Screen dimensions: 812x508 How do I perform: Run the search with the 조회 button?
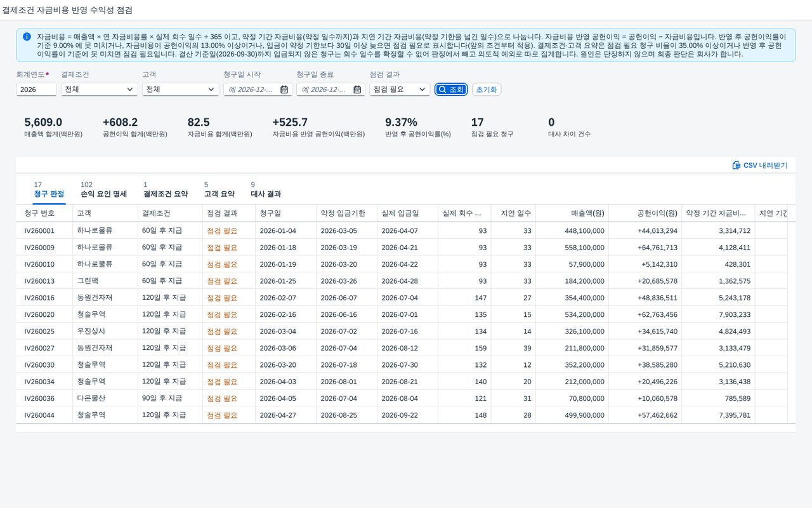[451, 90]
